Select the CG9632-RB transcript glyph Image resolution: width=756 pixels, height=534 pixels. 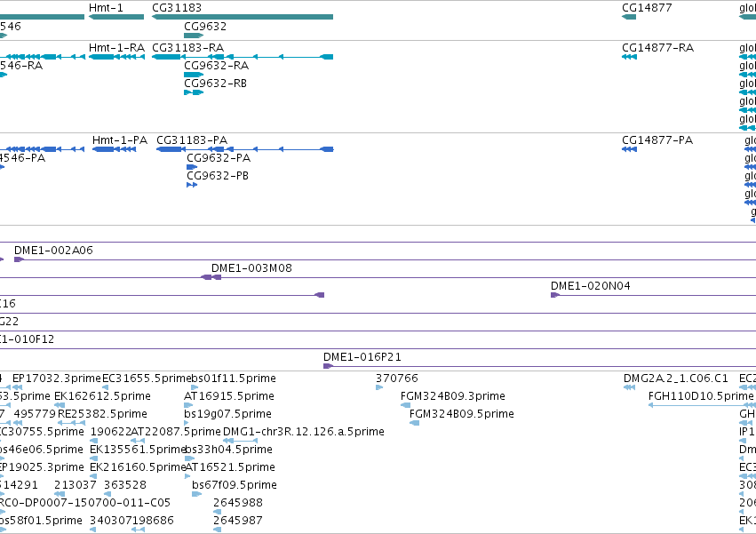click(194, 92)
